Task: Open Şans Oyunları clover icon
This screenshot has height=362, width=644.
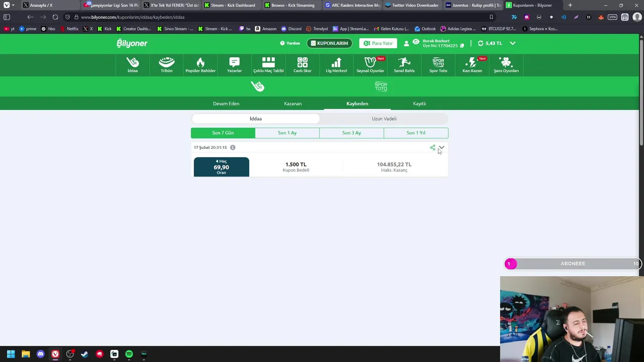Action: [506, 65]
